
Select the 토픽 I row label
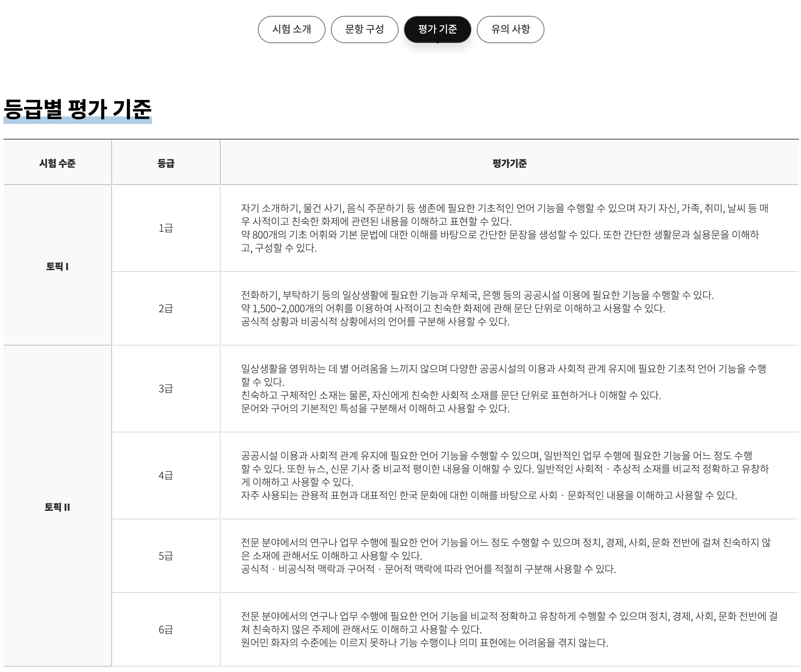coord(57,266)
